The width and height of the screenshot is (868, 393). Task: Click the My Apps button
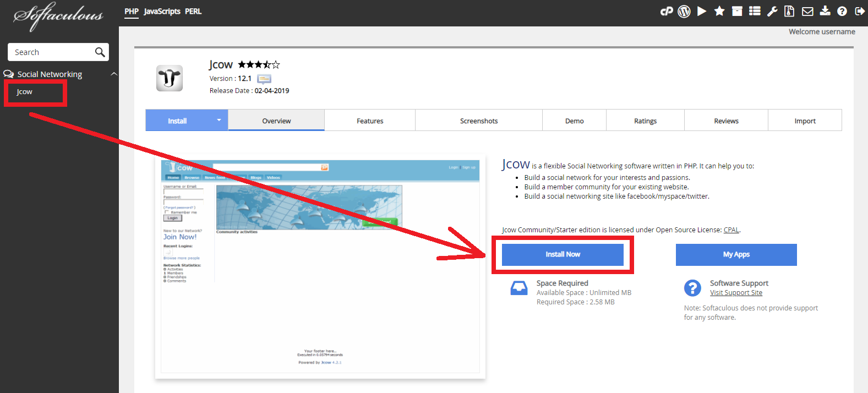[x=736, y=254]
